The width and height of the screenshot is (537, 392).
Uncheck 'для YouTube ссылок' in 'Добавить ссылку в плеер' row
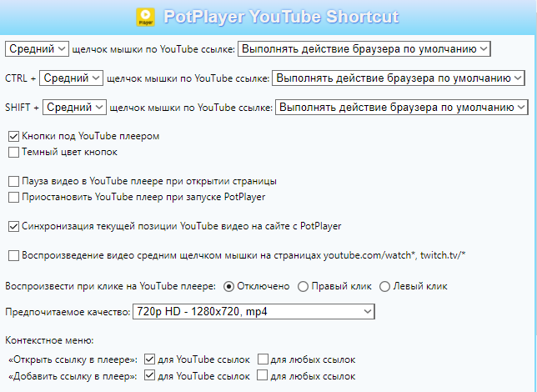[x=149, y=375]
